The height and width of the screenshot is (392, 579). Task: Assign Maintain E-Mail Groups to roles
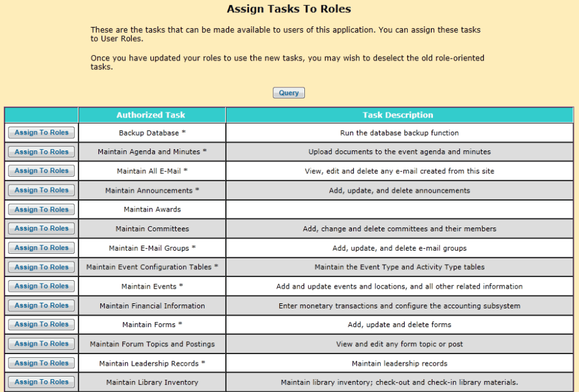pyautogui.click(x=41, y=248)
